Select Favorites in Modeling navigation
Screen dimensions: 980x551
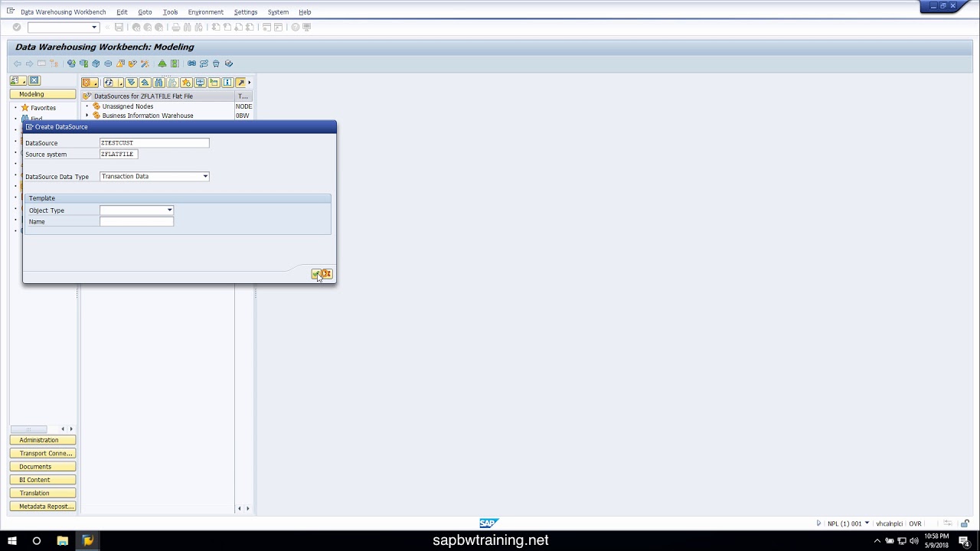click(43, 108)
